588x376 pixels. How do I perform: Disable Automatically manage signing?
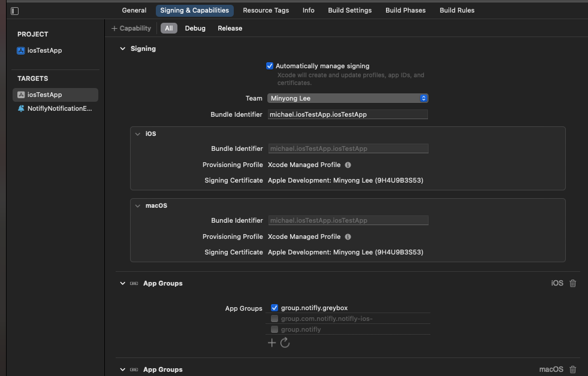(x=270, y=66)
